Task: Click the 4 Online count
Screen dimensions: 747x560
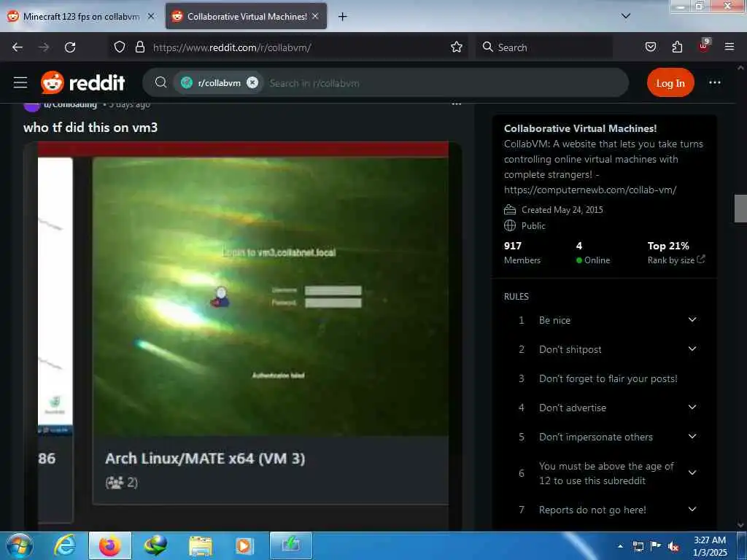Action: 592,252
